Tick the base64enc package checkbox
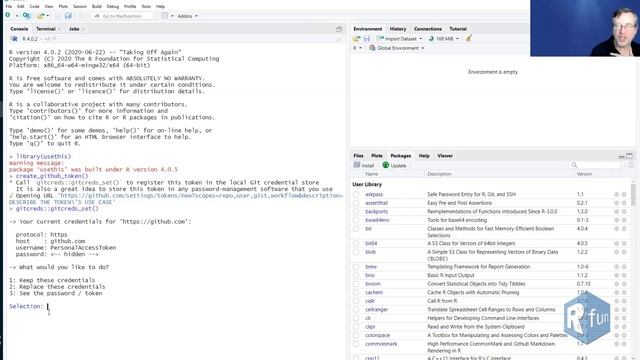640x360 pixels. pyautogui.click(x=356, y=220)
